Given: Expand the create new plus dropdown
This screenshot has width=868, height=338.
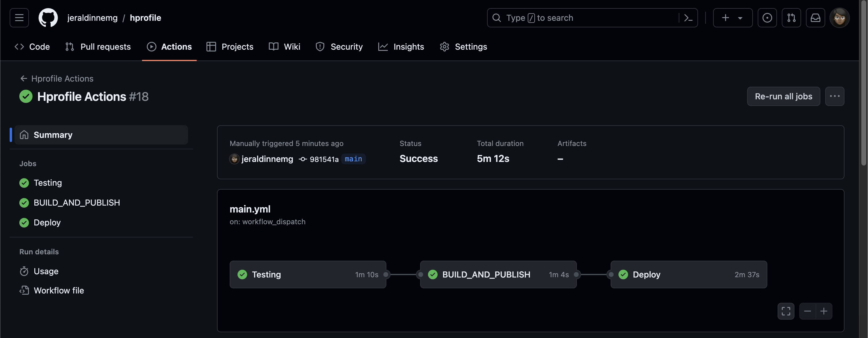Looking at the screenshot, I should point(733,18).
